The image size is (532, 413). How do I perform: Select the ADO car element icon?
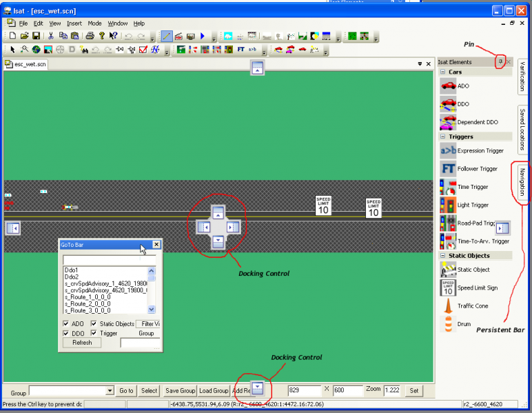448,86
